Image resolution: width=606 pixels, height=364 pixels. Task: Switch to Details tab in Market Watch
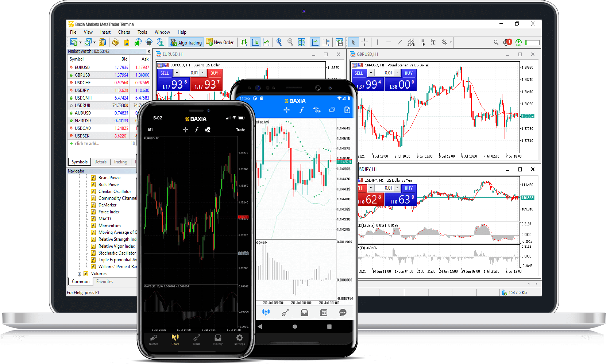pos(101,162)
